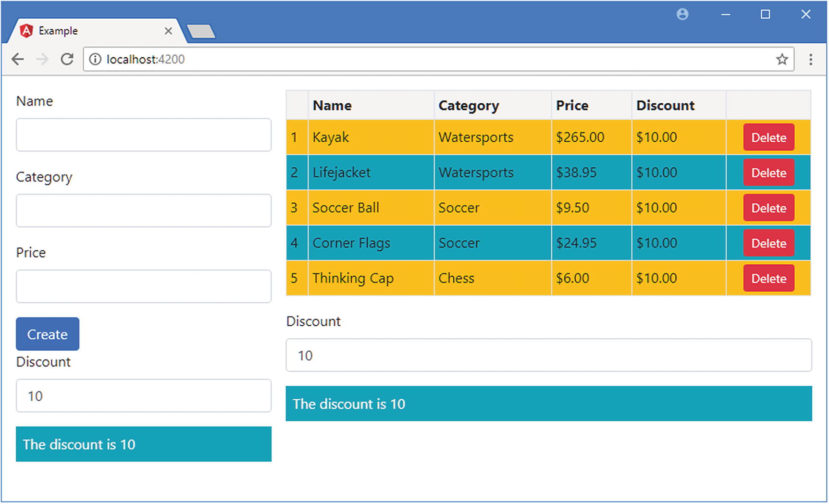Close the Example tab
This screenshot has height=504, width=829.
click(x=168, y=31)
